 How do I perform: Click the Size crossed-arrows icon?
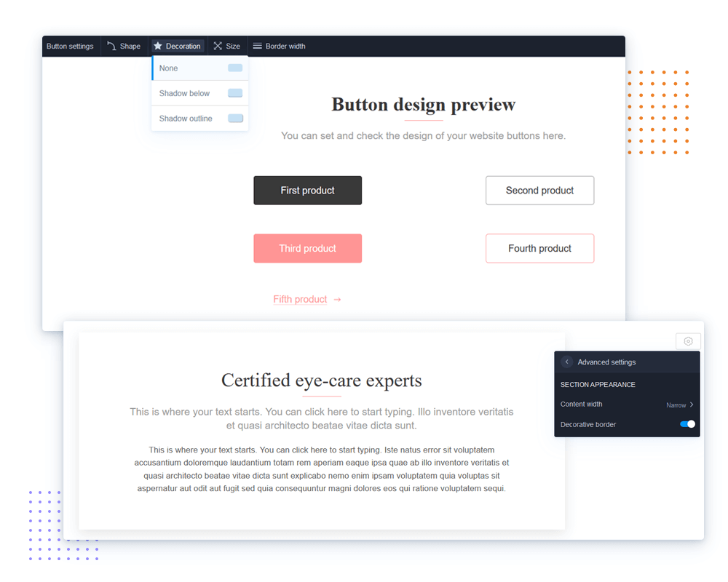click(x=218, y=46)
